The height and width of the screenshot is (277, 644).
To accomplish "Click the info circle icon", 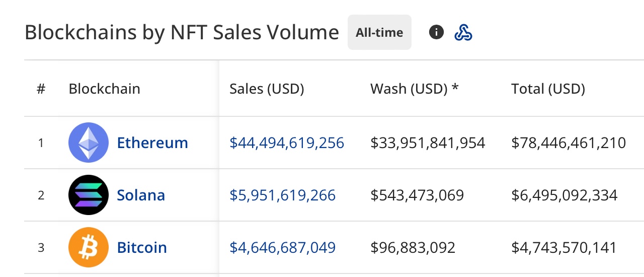I will 436,32.
